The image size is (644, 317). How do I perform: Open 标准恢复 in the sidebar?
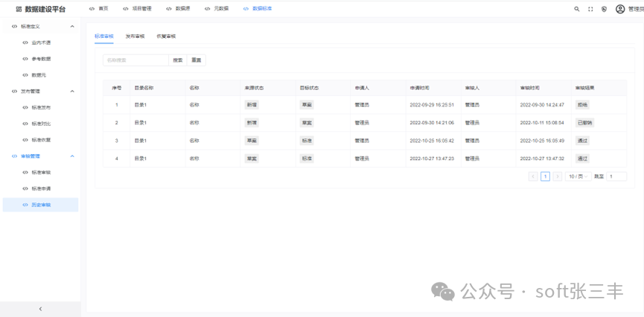(x=40, y=140)
